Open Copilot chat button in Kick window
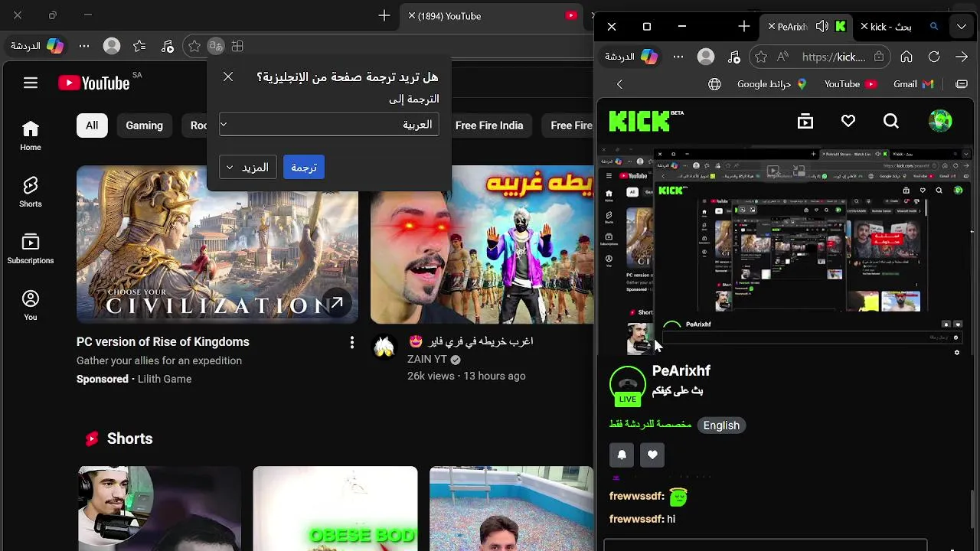Viewport: 980px width, 551px height. coord(632,57)
